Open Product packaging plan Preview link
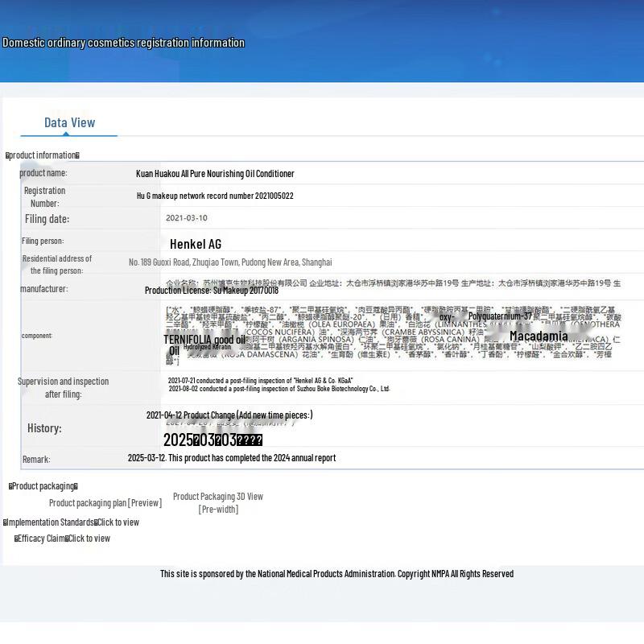The image size is (644, 644). click(105, 503)
